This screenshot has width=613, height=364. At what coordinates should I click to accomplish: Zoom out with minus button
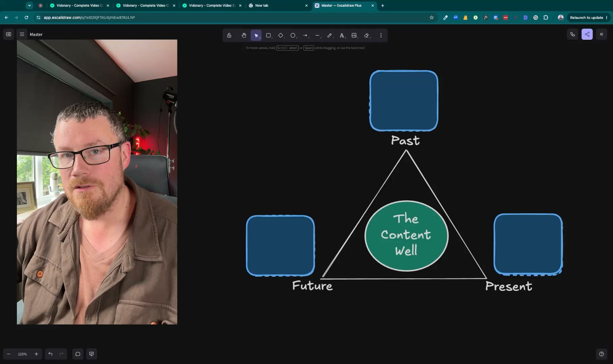(9, 354)
